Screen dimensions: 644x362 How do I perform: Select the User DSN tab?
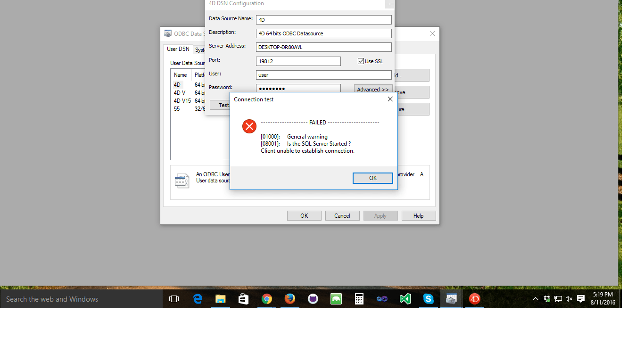point(178,49)
